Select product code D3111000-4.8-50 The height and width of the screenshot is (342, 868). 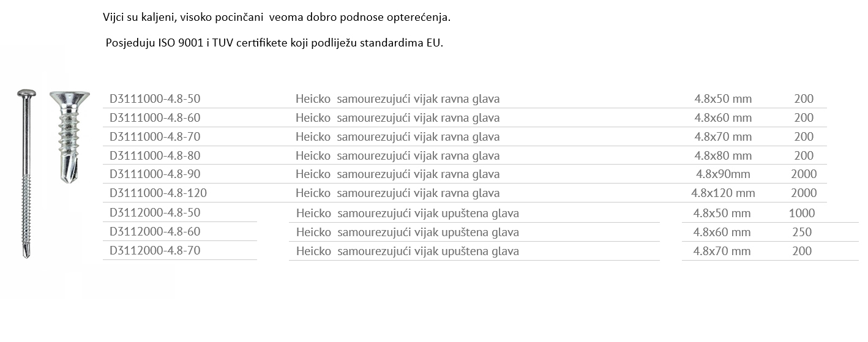[x=155, y=99]
